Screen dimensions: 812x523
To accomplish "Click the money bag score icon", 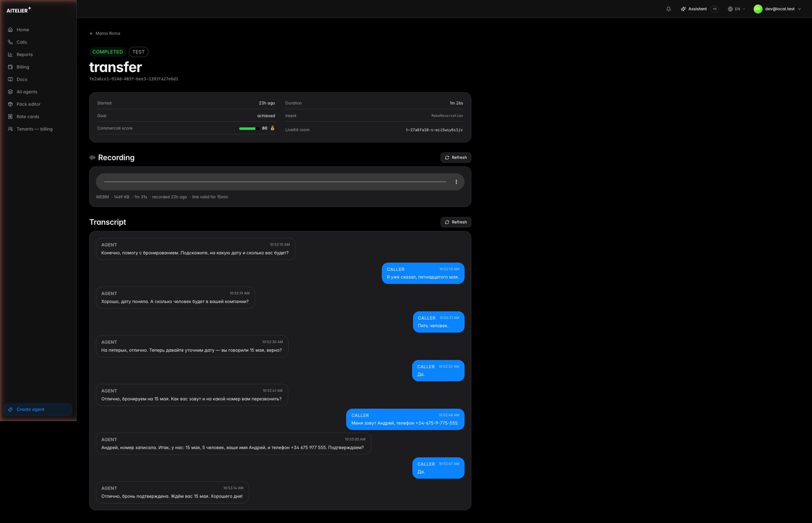I will coord(273,128).
